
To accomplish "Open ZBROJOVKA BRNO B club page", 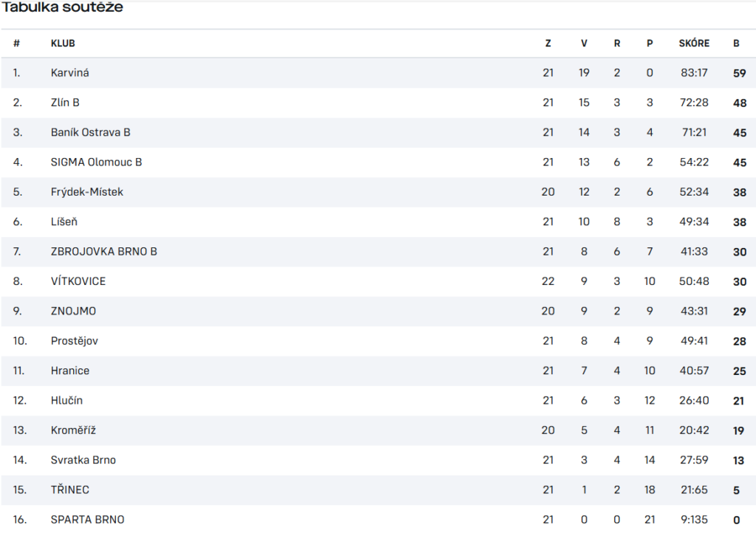I will [103, 252].
